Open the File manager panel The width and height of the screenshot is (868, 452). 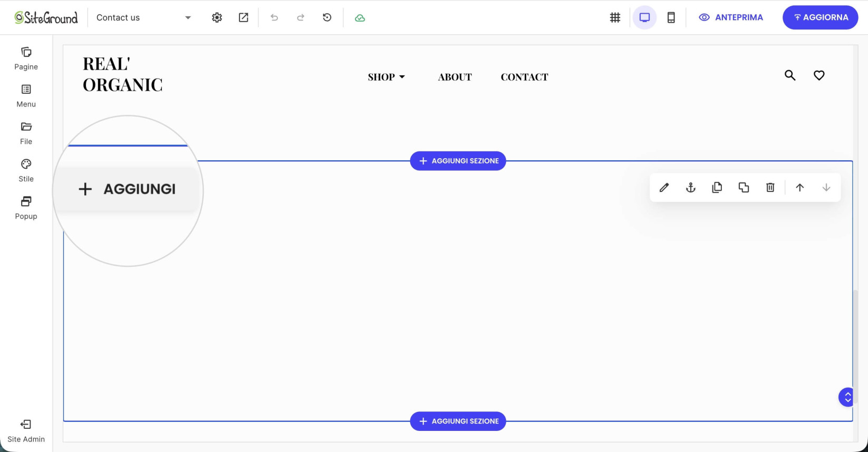click(26, 133)
